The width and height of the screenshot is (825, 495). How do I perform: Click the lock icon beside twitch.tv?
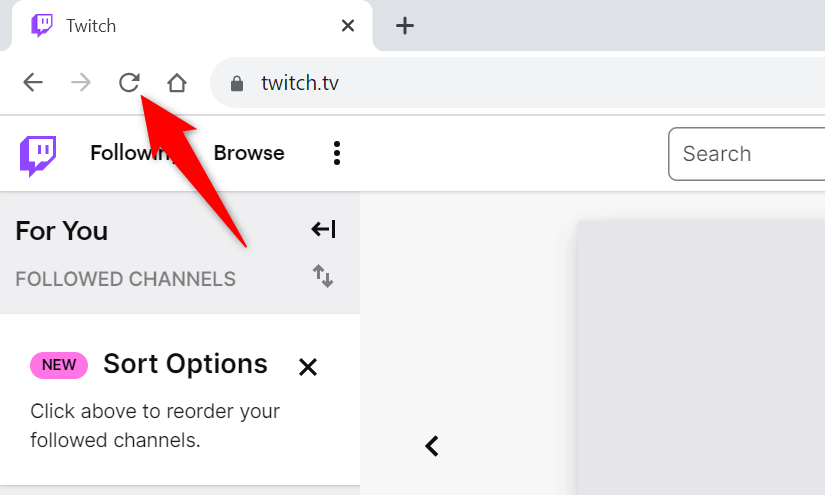pos(237,83)
